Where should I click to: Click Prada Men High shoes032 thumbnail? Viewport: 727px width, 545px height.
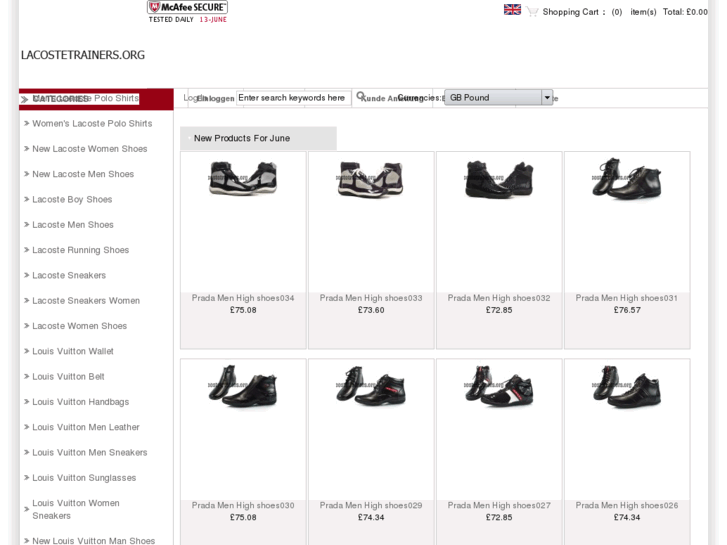tap(499, 180)
